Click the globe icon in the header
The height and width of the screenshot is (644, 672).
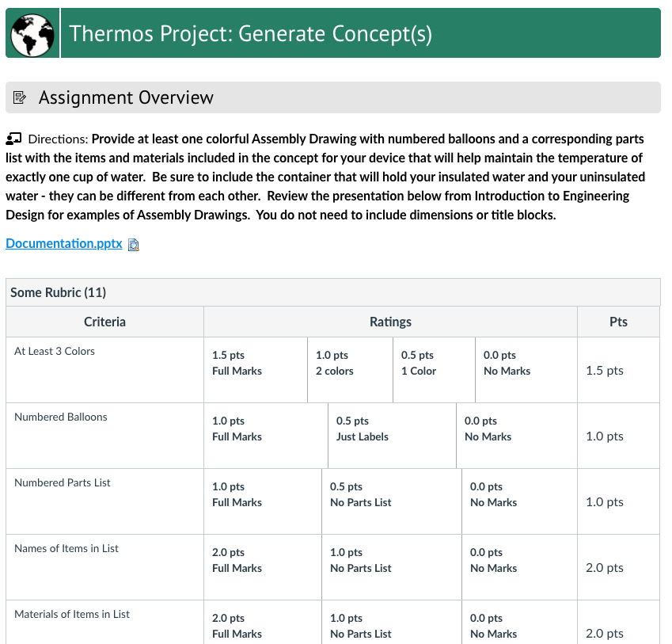coord(32,32)
